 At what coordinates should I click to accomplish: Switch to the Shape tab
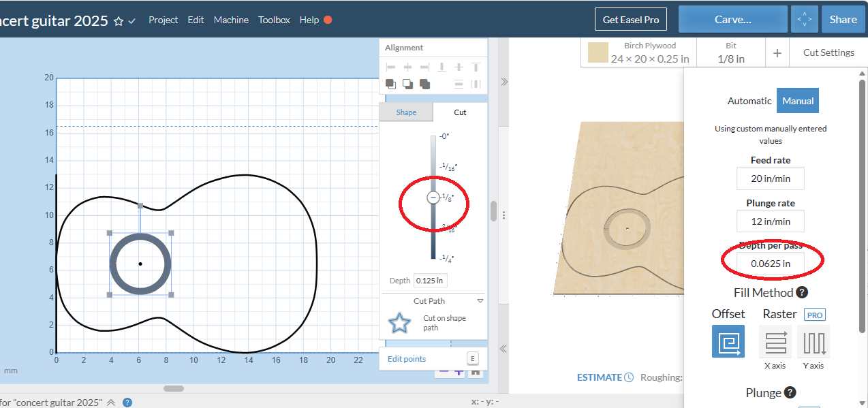[x=406, y=112]
